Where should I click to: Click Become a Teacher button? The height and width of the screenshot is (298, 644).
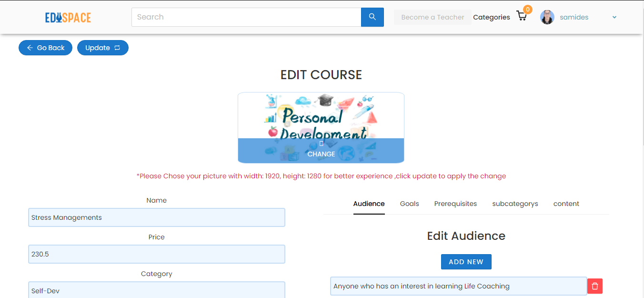[x=433, y=17]
